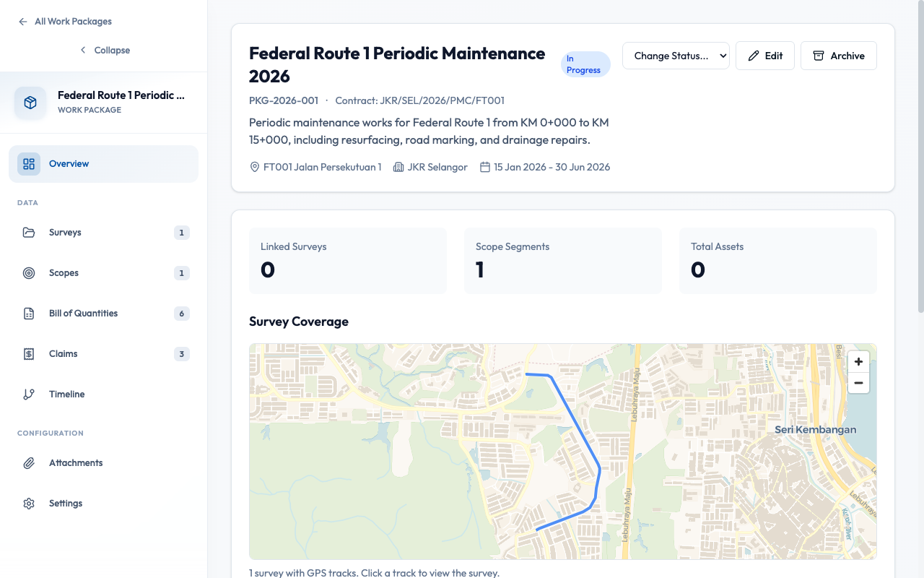Click the In Progress status badge
The image size is (924, 578).
[585, 64]
